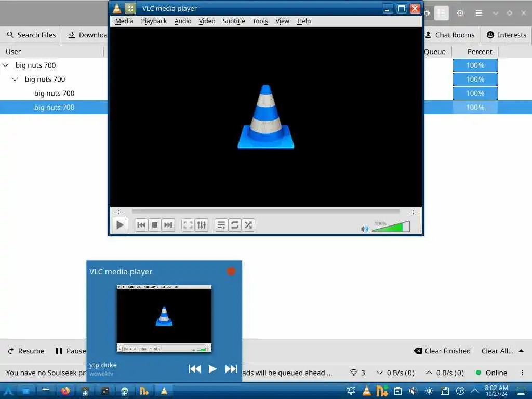Screen dimensions: 532x399
Task: Adjust VLC's green volume slider
Action: [391, 227]
